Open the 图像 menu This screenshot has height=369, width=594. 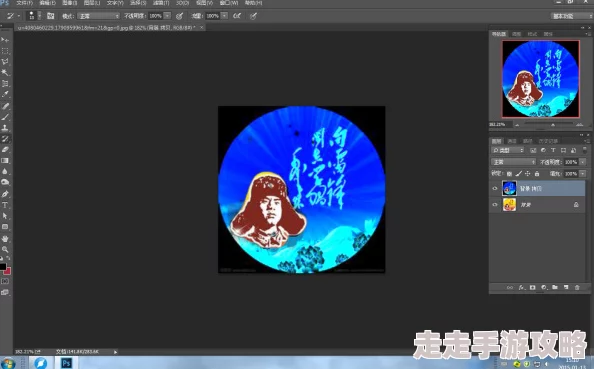coord(70,3)
